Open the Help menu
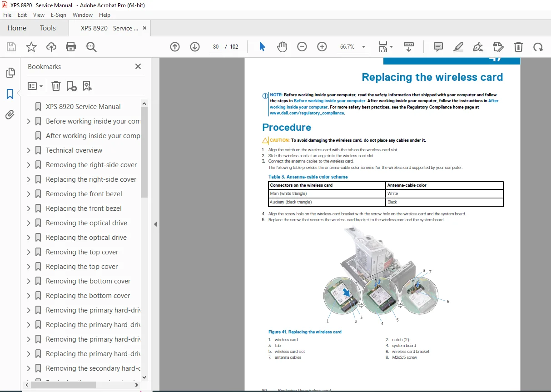The image size is (551, 392). pyautogui.click(x=105, y=15)
